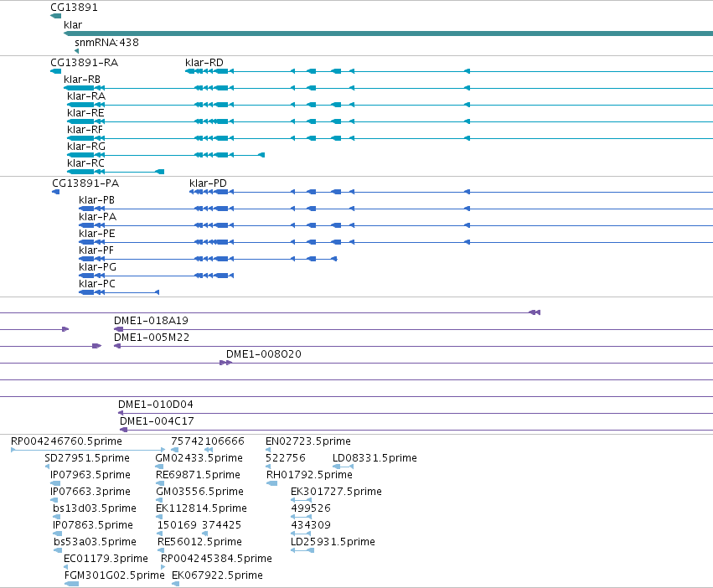Click the RP004246760.5prime EST label
Screen dimensions: 713x588
[66, 441]
